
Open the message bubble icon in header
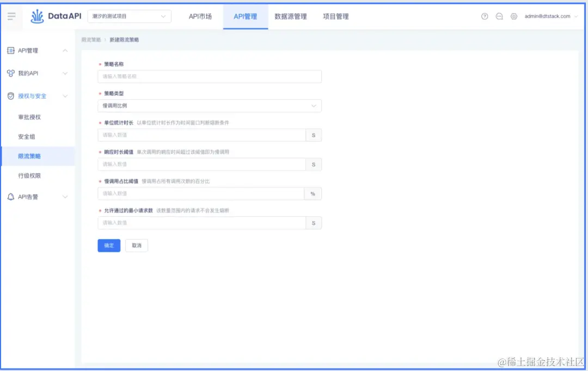click(x=499, y=16)
